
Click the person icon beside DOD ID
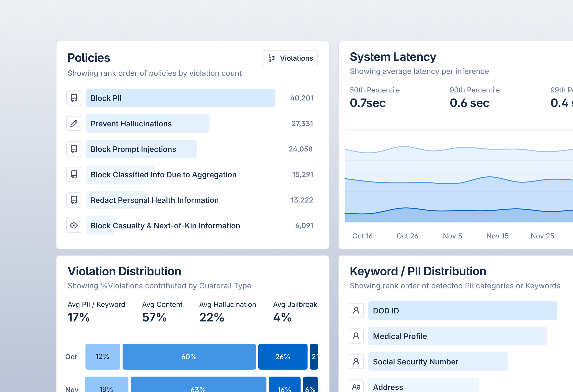(356, 310)
